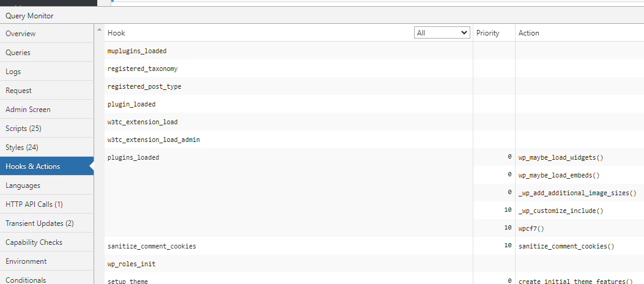Click the Priority column header
644x284 pixels.
click(x=488, y=33)
